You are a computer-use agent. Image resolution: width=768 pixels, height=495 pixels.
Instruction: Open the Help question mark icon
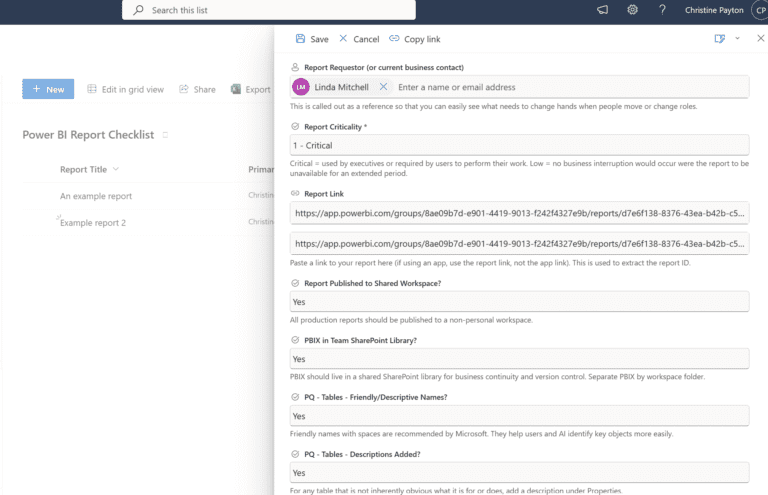coord(662,10)
